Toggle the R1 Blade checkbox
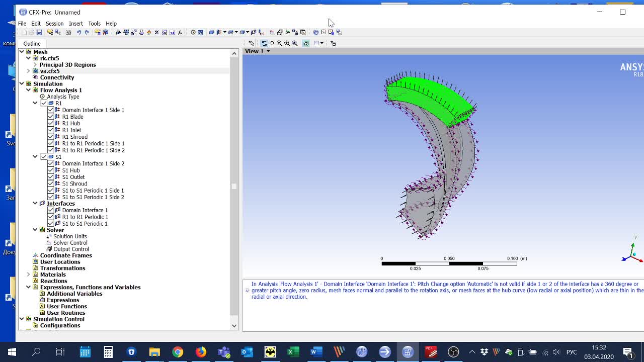 coord(50,117)
